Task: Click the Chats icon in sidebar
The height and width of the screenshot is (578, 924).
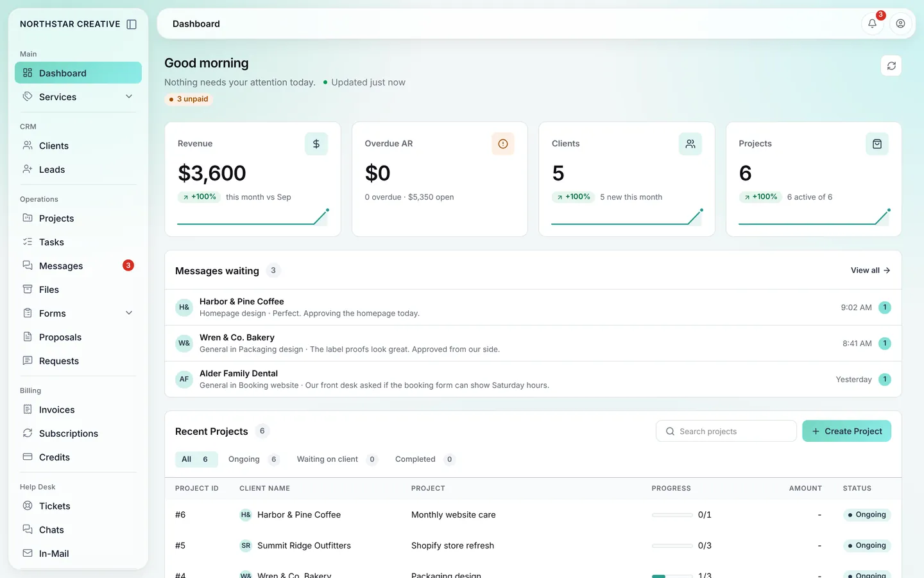Action: [x=28, y=529]
